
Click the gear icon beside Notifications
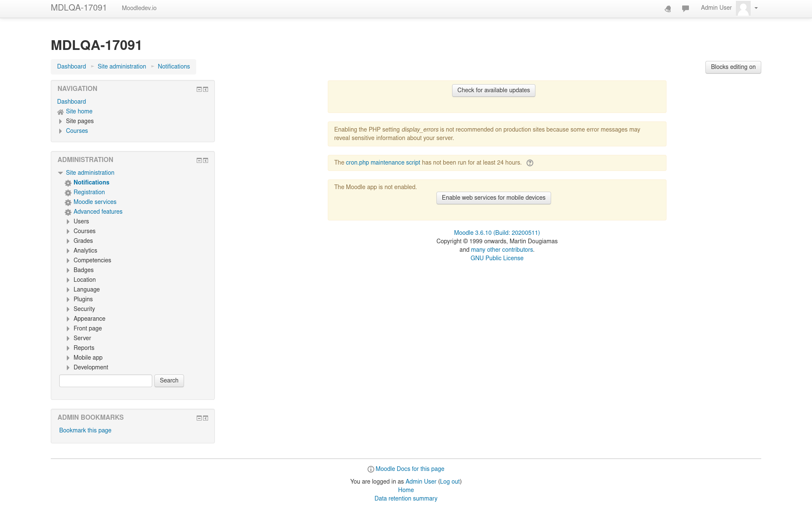[x=68, y=183]
